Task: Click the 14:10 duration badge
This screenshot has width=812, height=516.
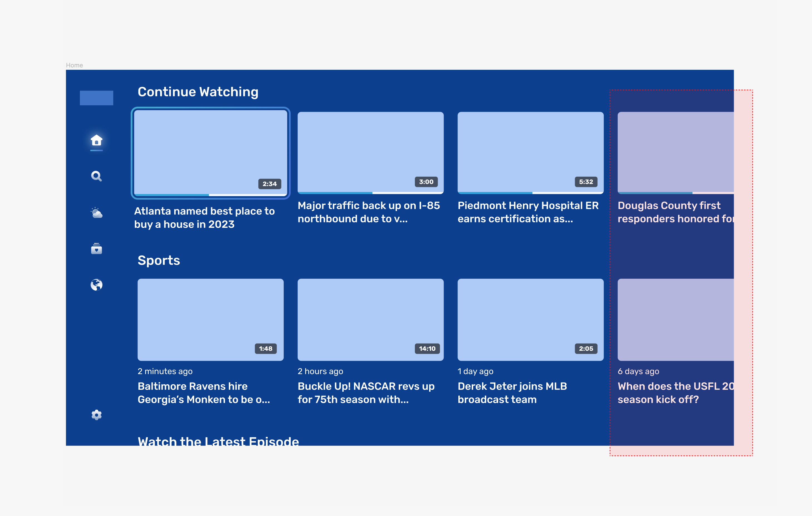Action: click(x=427, y=349)
